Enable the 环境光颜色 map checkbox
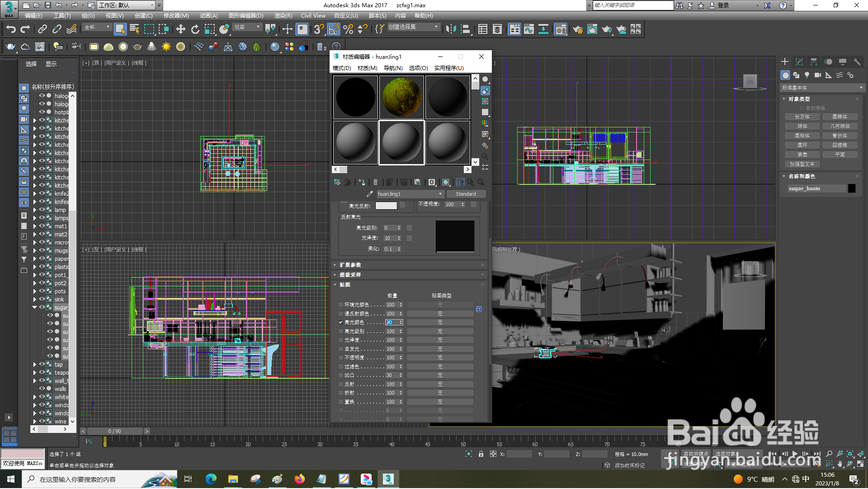The width and height of the screenshot is (868, 489). [341, 305]
